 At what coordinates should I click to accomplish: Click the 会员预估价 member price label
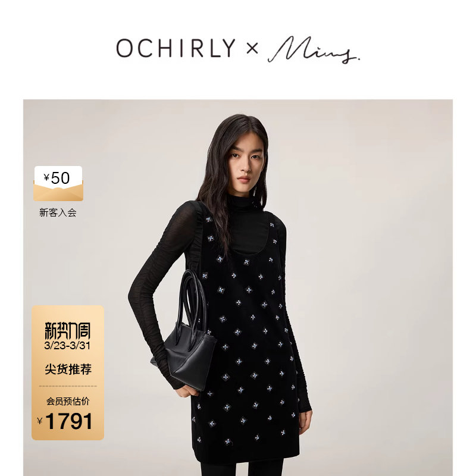[68, 401]
